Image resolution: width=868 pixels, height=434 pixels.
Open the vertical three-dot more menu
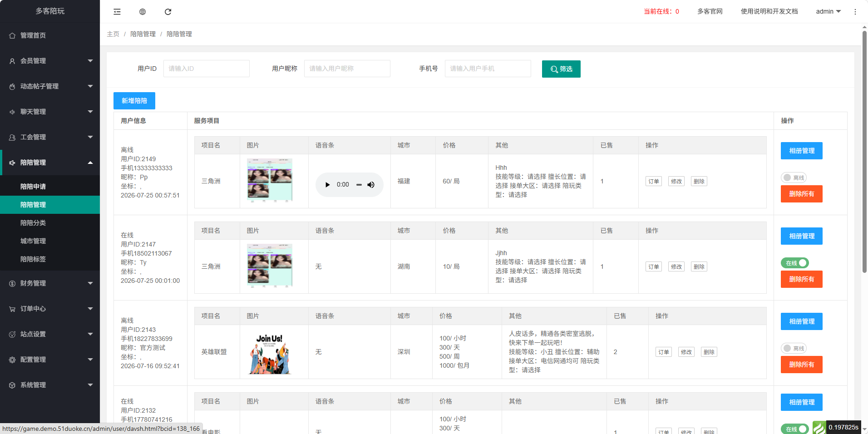(855, 12)
